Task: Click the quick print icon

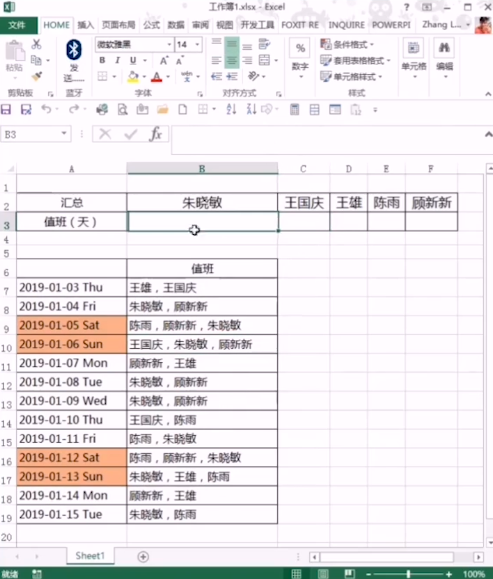Action: pos(102,109)
